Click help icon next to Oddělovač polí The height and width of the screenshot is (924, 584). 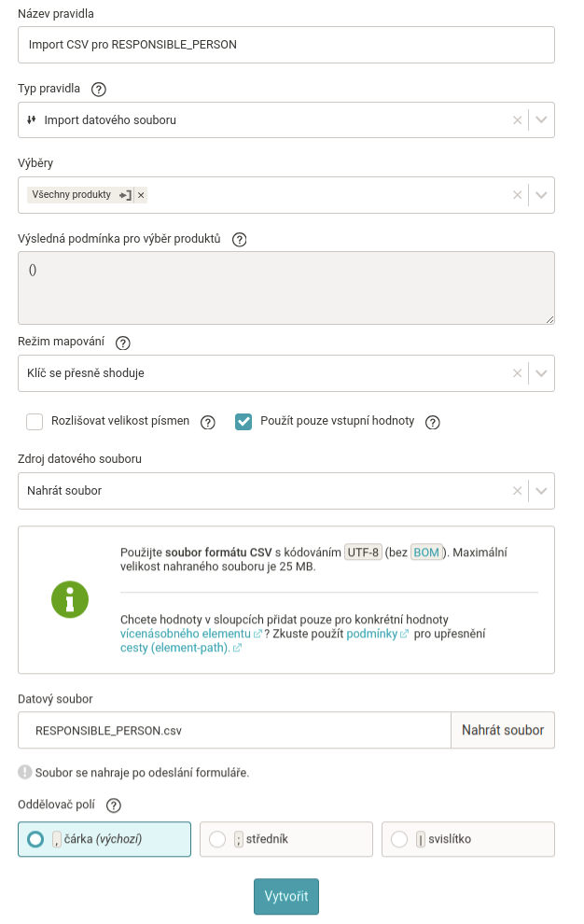coord(114,805)
